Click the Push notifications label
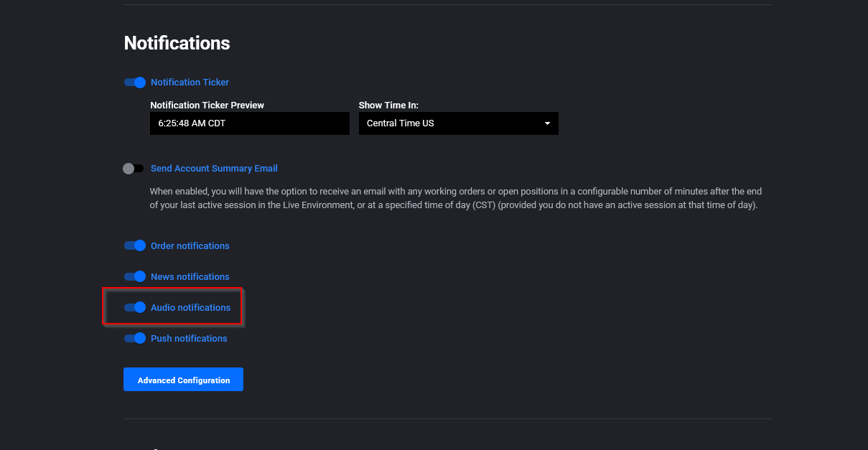This screenshot has height=450, width=868. pos(189,338)
